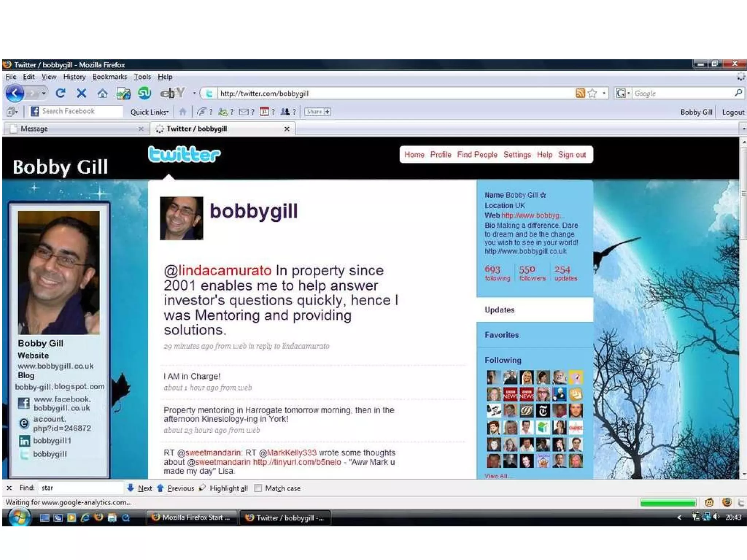Expand the Quick Links dropdown
Image resolution: width=747 pixels, height=560 pixels.
(150, 112)
